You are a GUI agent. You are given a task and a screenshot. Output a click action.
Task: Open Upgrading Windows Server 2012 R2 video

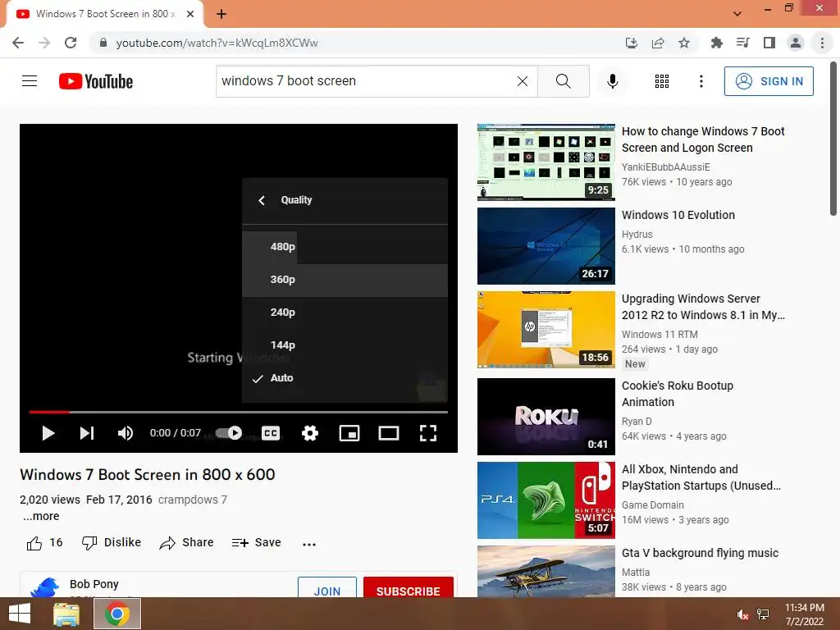(x=703, y=307)
